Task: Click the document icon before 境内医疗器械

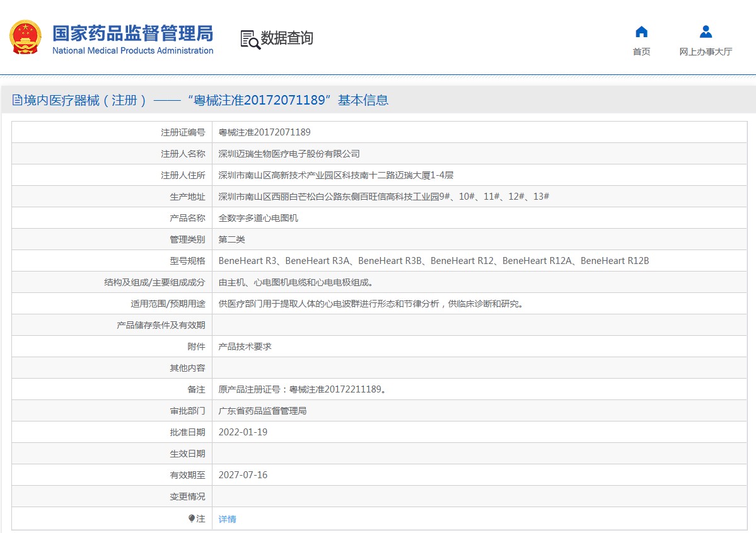Action: (17, 100)
